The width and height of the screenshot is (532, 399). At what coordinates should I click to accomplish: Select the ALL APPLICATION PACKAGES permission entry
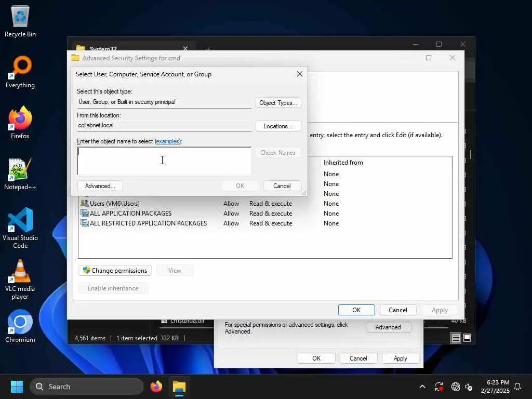point(265,213)
